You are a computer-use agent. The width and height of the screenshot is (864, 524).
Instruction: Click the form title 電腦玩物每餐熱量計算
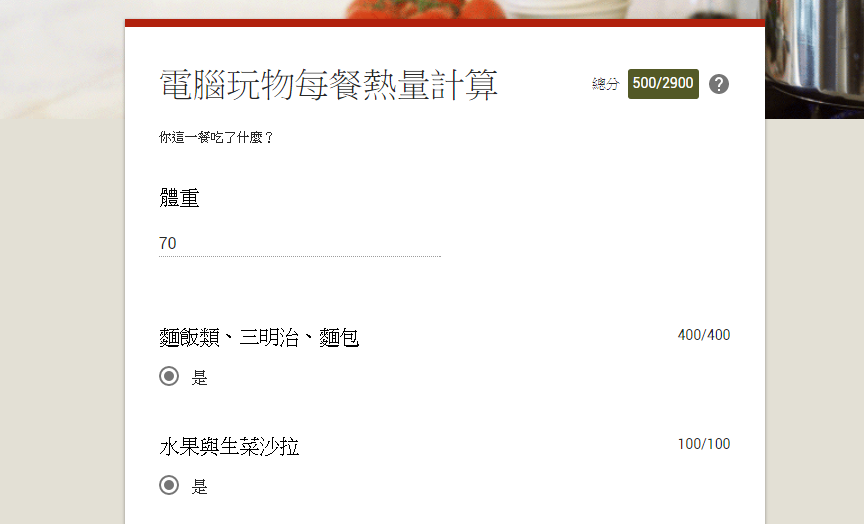(x=328, y=85)
